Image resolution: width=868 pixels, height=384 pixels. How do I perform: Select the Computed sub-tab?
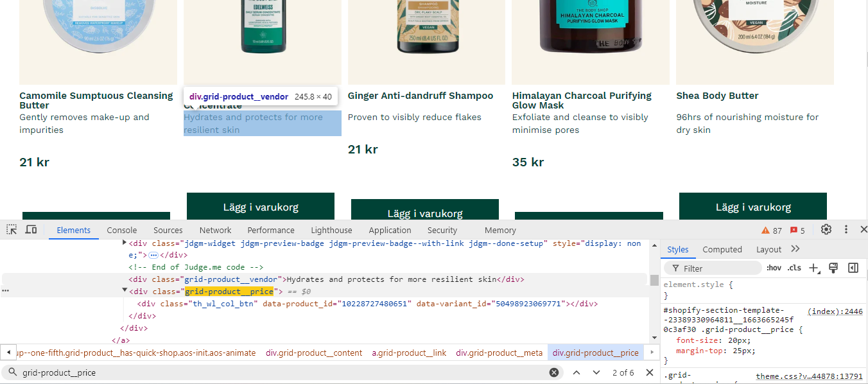(722, 250)
